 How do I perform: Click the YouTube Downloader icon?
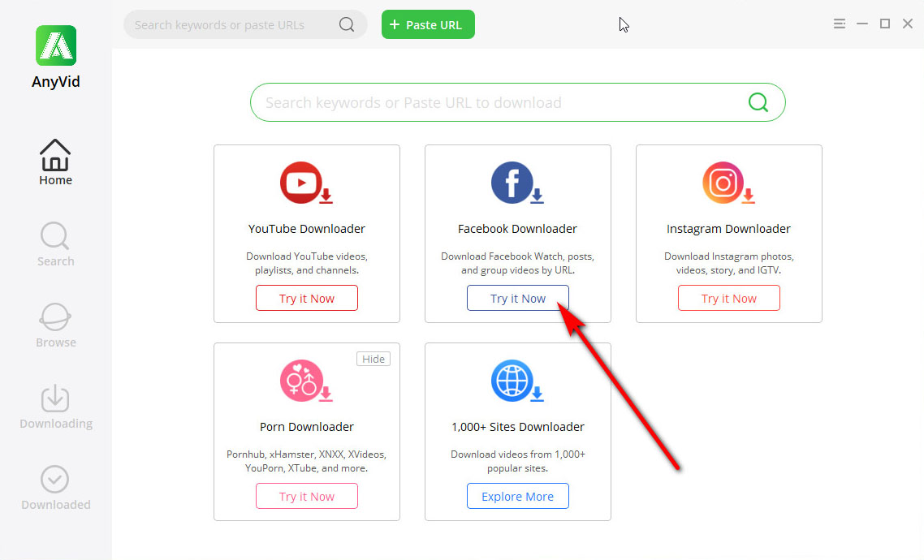click(x=306, y=183)
